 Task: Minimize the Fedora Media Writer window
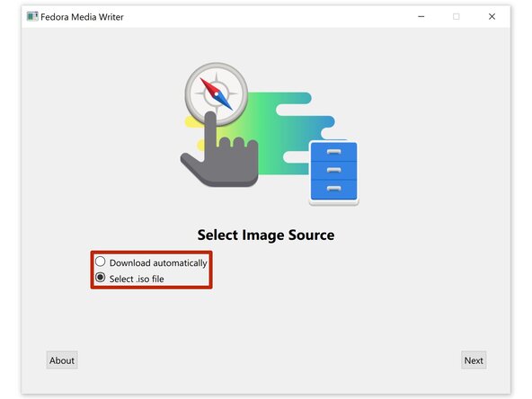pyautogui.click(x=421, y=16)
